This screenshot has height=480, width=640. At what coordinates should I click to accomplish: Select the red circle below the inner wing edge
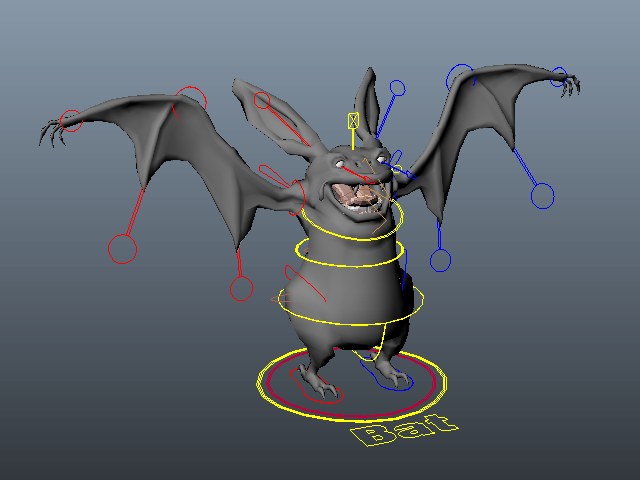pyautogui.click(x=241, y=289)
